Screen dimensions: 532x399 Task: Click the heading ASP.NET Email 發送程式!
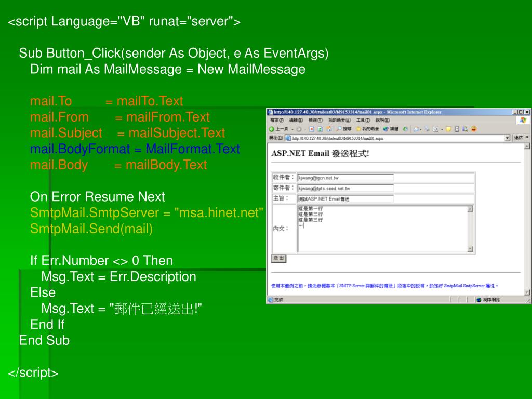tap(320, 153)
